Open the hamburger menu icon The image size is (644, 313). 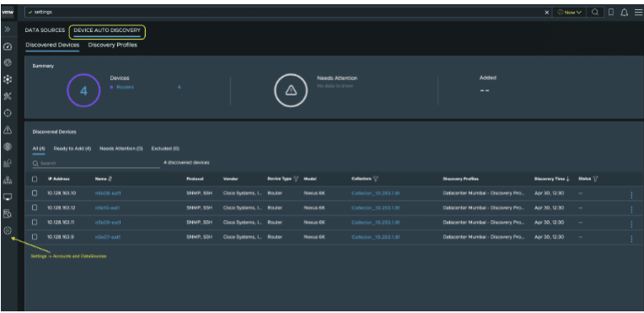pos(638,13)
